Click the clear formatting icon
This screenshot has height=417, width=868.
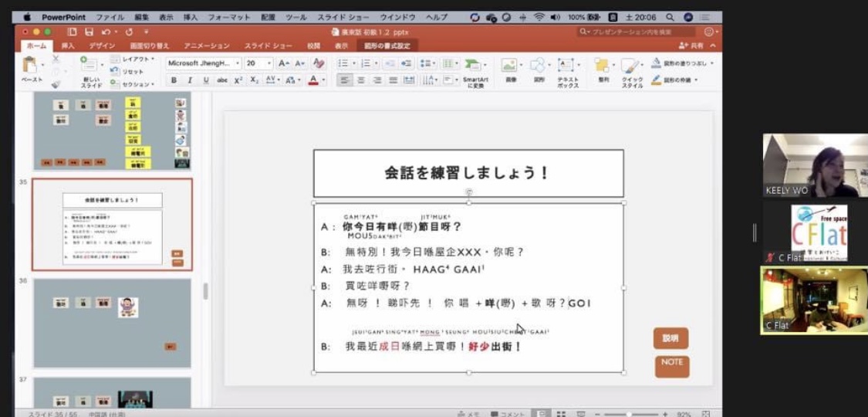pyautogui.click(x=319, y=63)
